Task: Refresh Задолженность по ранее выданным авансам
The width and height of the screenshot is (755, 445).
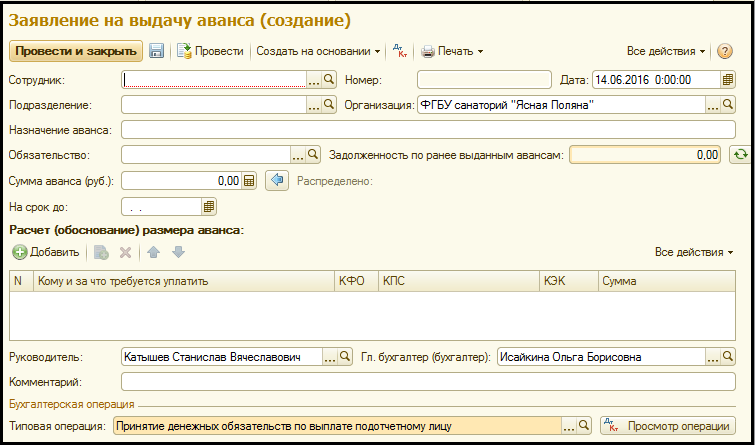Action: 739,155
